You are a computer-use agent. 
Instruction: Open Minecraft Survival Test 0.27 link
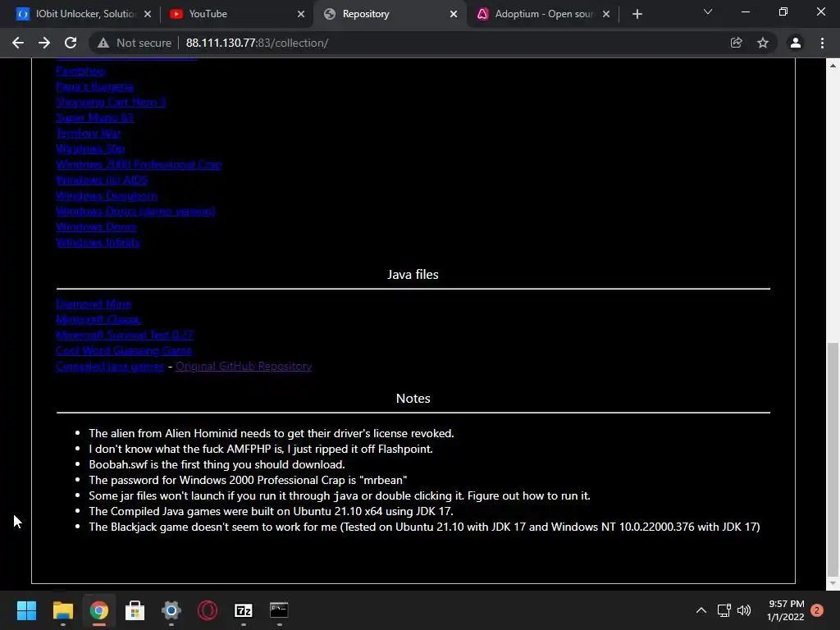[125, 335]
